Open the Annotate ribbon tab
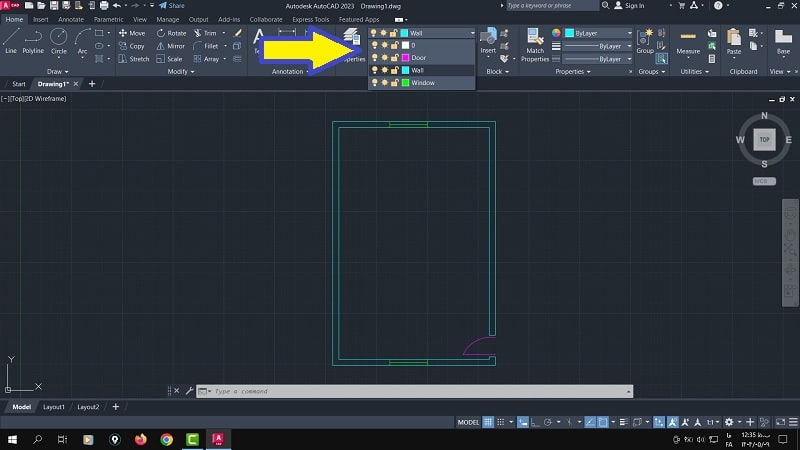The image size is (800, 450). coord(71,19)
